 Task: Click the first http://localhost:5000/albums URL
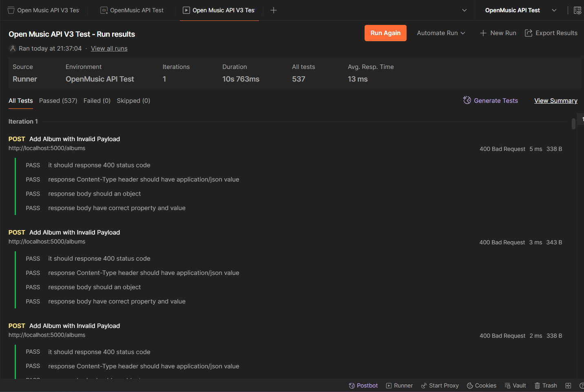(x=47, y=148)
